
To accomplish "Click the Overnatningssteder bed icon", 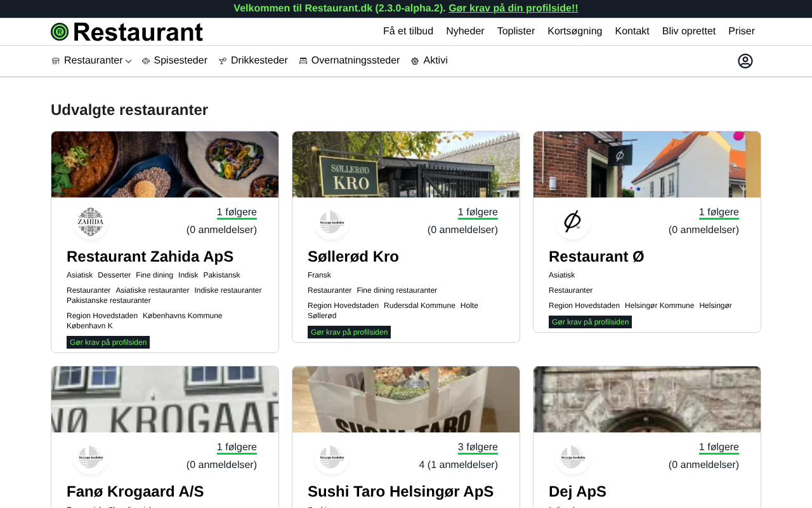I will [x=303, y=61].
